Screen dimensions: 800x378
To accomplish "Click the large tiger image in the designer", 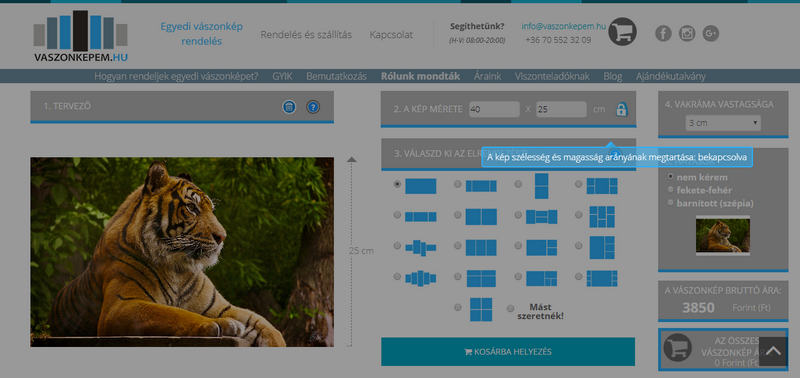I will click(182, 252).
